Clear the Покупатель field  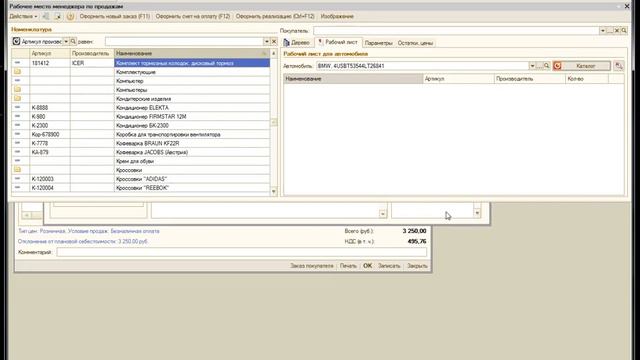(617, 31)
